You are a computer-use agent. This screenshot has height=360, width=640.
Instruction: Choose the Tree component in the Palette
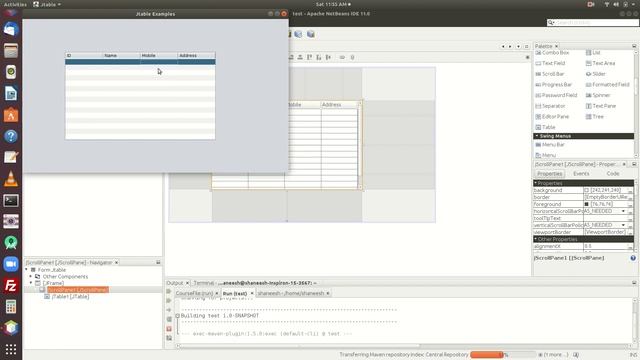595,116
